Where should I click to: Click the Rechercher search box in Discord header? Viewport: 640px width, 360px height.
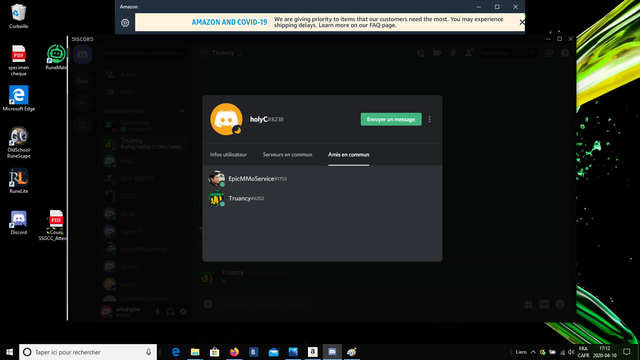509,53
